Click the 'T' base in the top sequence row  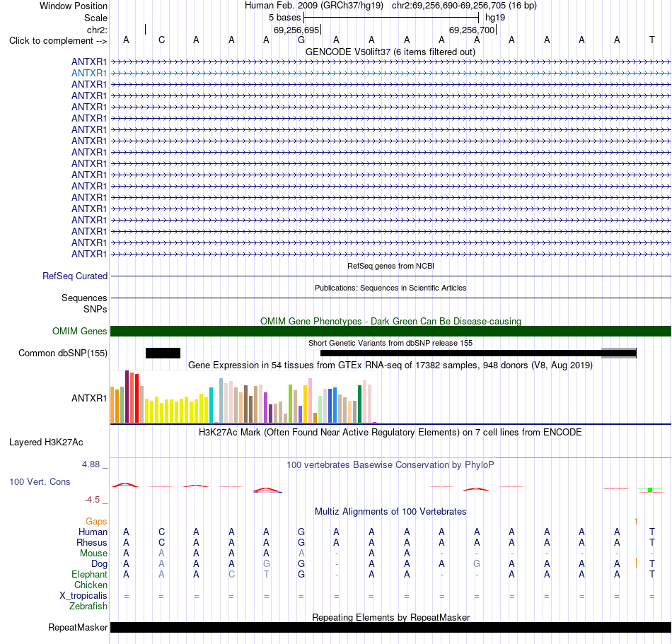click(x=652, y=40)
